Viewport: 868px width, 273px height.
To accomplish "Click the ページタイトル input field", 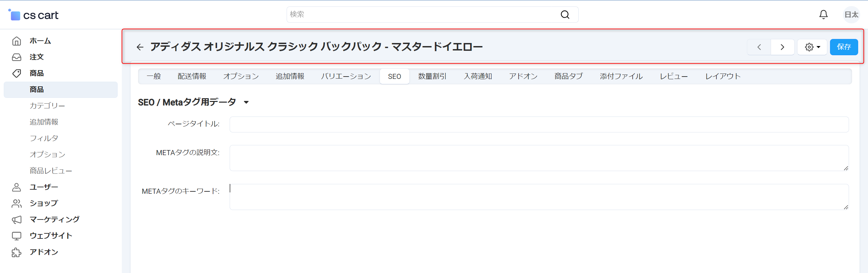I will [539, 125].
